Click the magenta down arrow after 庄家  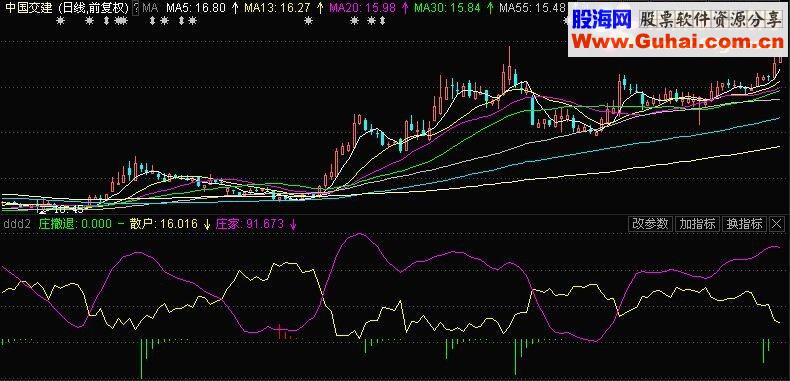(293, 224)
